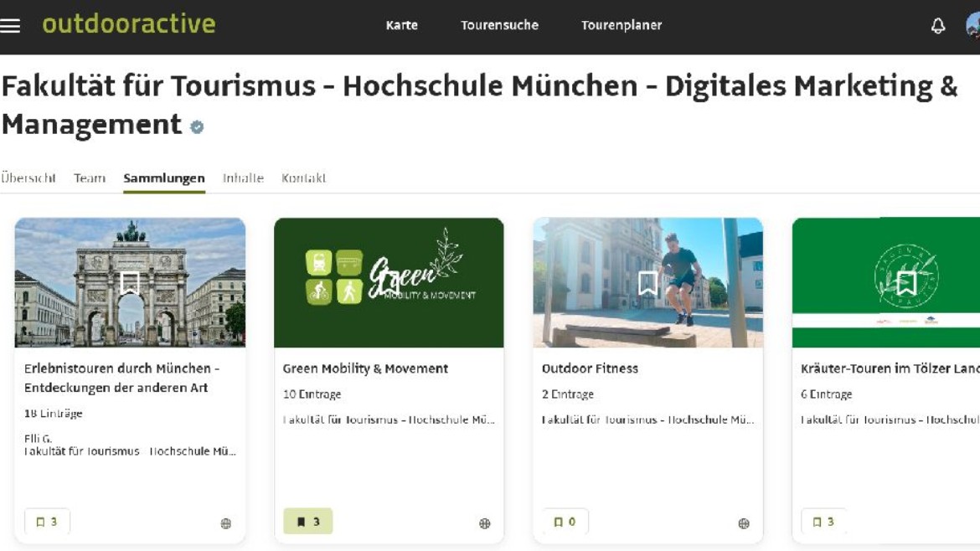Click author name Elli G.
Viewport: 980px width, 551px height.
pyautogui.click(x=39, y=439)
